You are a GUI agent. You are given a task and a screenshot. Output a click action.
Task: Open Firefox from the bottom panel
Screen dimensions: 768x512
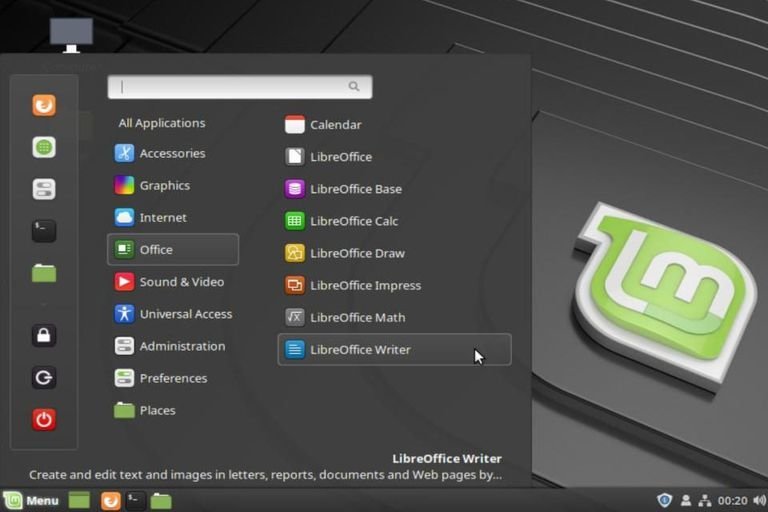pyautogui.click(x=111, y=501)
